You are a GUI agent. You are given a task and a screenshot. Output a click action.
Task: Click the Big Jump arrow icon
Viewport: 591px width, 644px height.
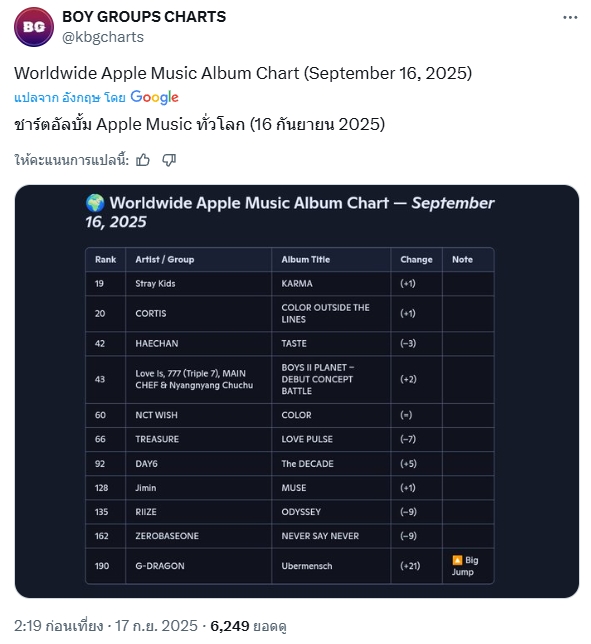[457, 560]
